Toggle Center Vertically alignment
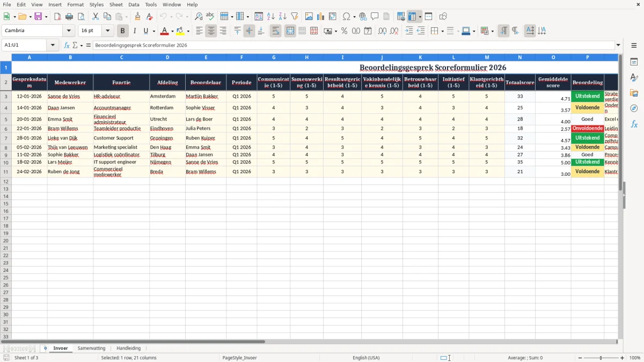The height and width of the screenshot is (362, 644). [249, 31]
